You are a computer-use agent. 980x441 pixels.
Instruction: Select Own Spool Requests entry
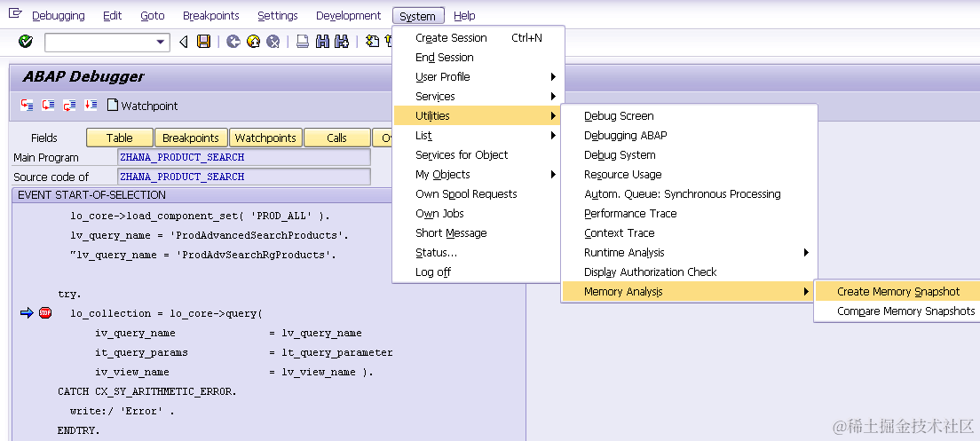[478, 193]
